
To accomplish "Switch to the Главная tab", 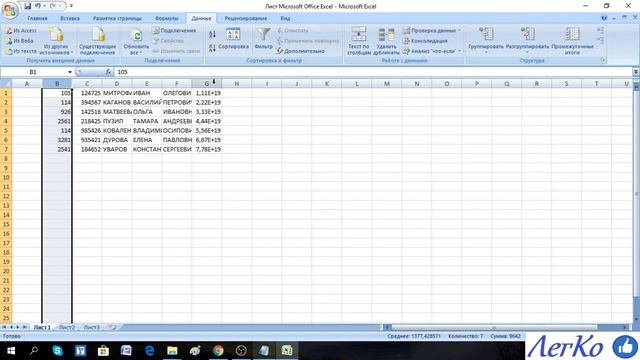I will tap(37, 18).
